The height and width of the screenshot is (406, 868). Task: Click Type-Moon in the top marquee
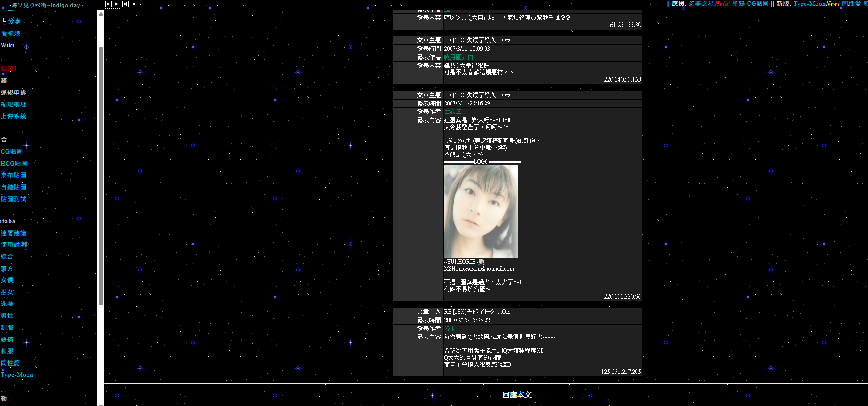pos(809,4)
